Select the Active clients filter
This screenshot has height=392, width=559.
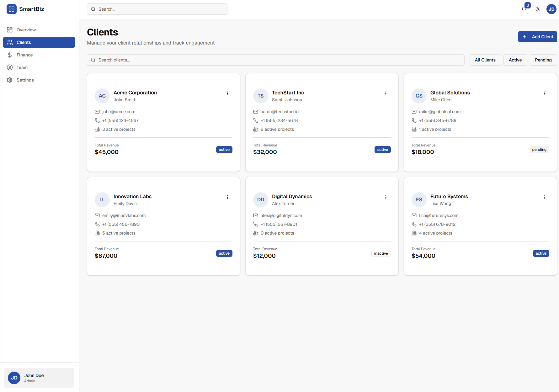click(515, 60)
